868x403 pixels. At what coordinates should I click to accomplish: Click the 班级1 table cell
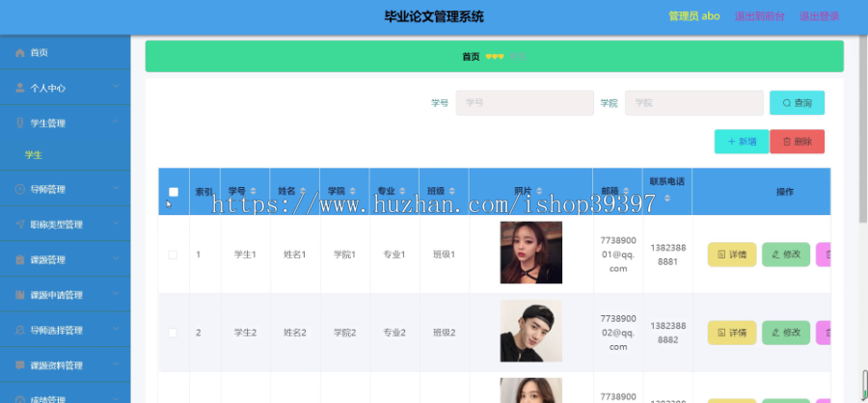point(444,255)
